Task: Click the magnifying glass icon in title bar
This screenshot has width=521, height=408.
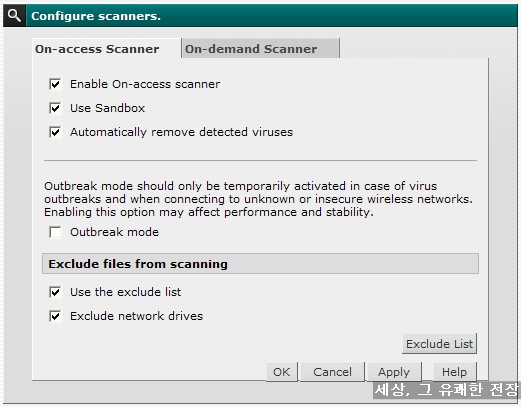Action: [14, 15]
